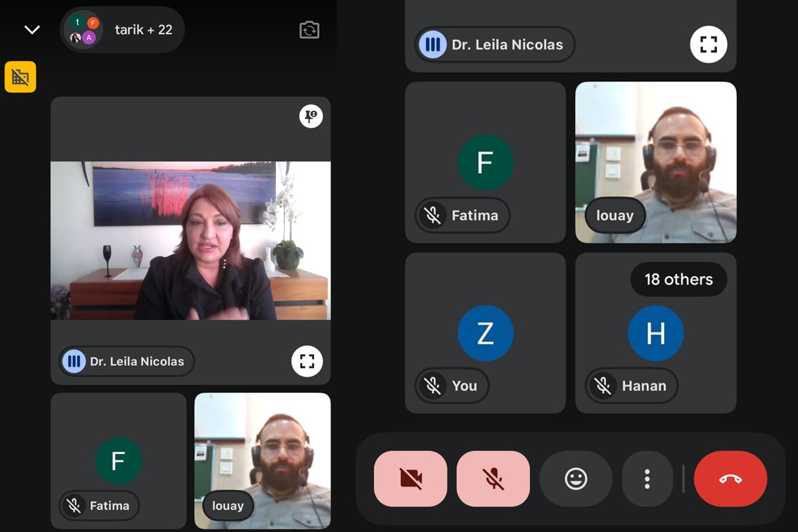Image resolution: width=798 pixels, height=532 pixels.
Task: Tap your own "You" tile avatar Z
Action: (x=485, y=333)
